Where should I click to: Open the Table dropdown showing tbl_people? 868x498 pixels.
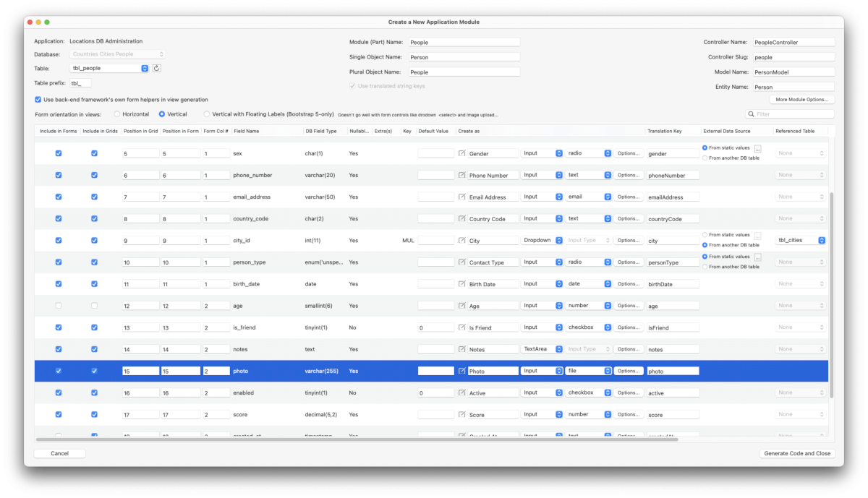(109, 68)
